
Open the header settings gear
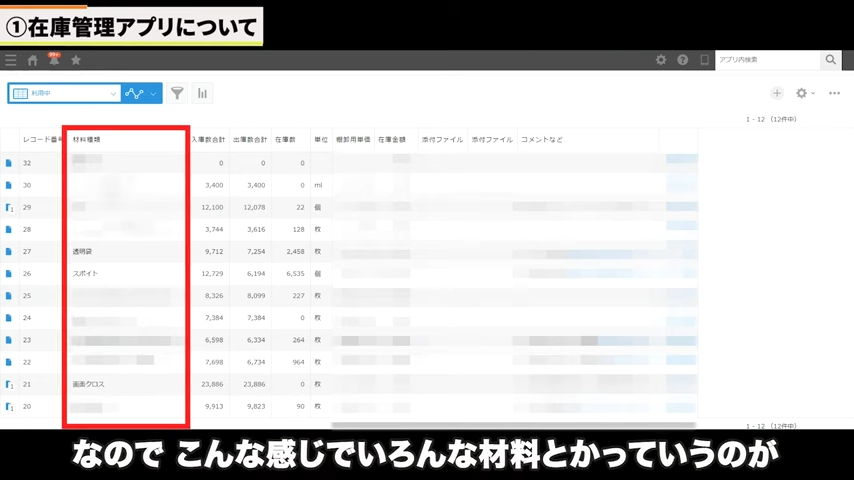point(661,60)
